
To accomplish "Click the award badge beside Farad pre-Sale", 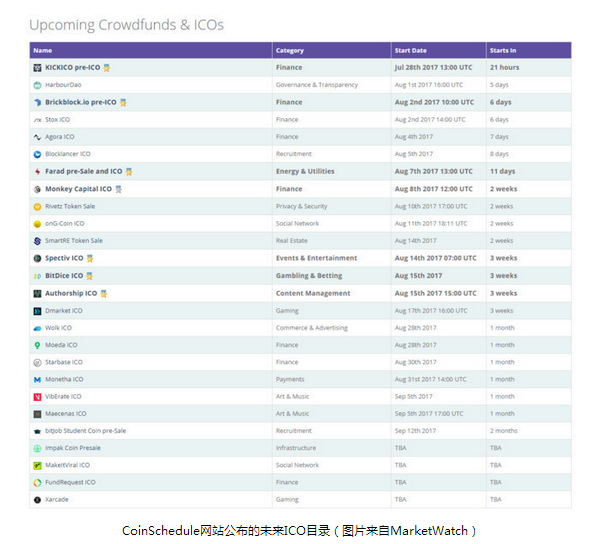I will [129, 172].
